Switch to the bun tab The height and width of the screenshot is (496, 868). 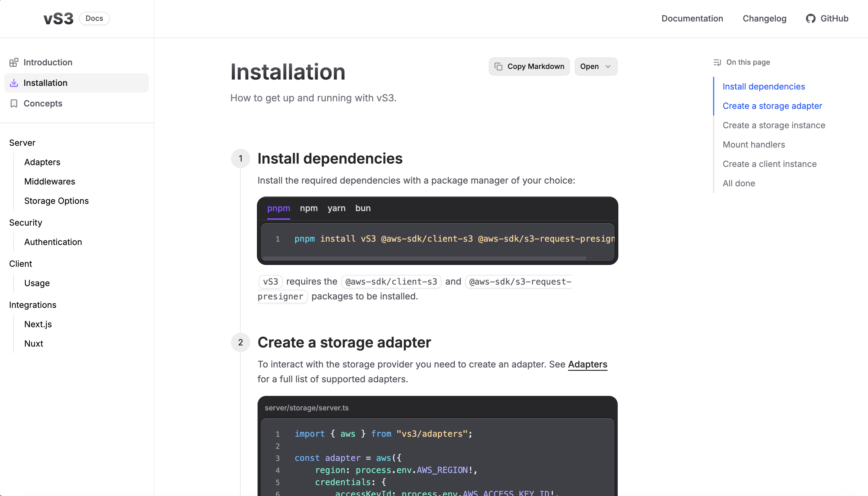click(x=363, y=208)
